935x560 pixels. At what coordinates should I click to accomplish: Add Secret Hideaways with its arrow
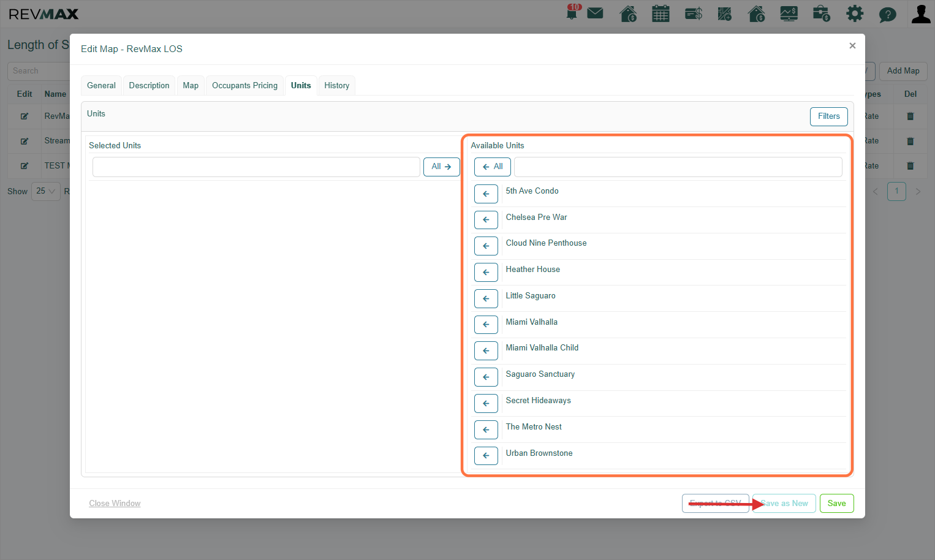coord(486,403)
